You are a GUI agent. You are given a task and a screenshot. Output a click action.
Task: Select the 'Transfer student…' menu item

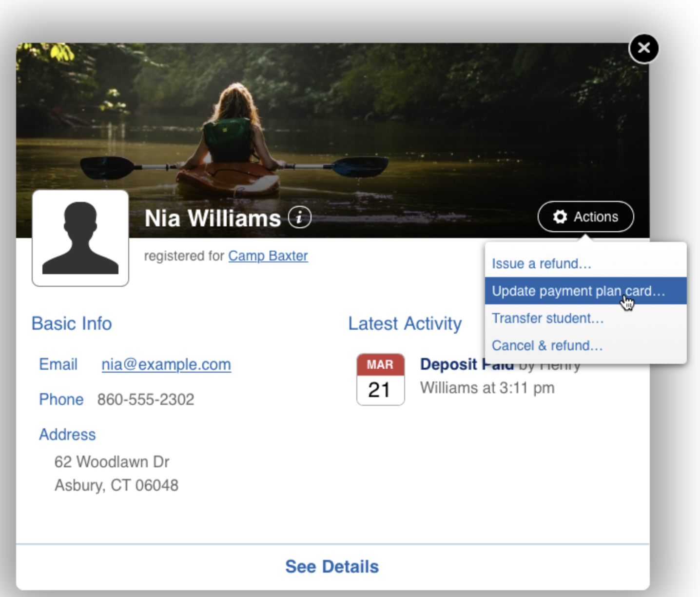pos(547,318)
